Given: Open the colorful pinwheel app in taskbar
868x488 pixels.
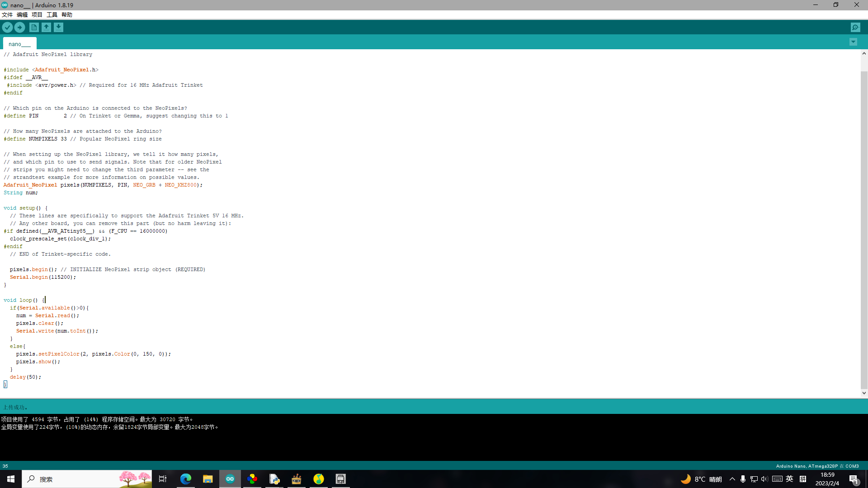Looking at the screenshot, I should click(x=252, y=479).
